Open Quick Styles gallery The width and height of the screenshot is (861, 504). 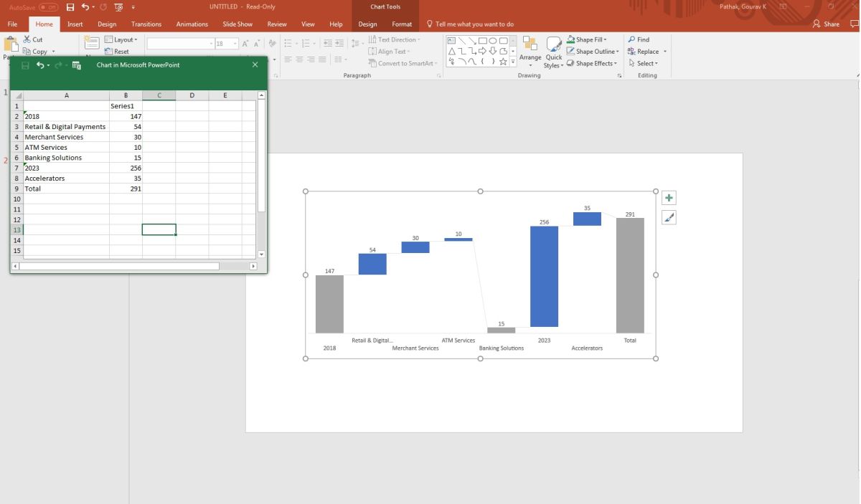[553, 52]
